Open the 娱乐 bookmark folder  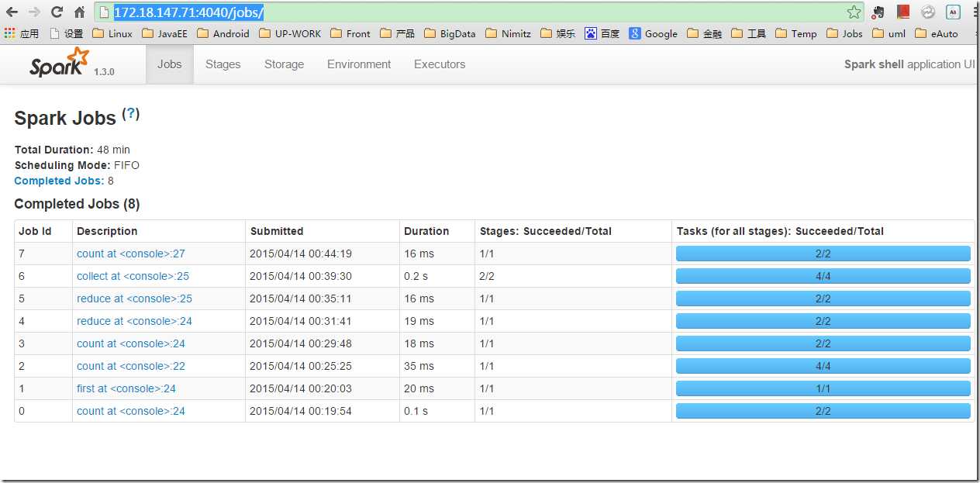[x=558, y=33]
